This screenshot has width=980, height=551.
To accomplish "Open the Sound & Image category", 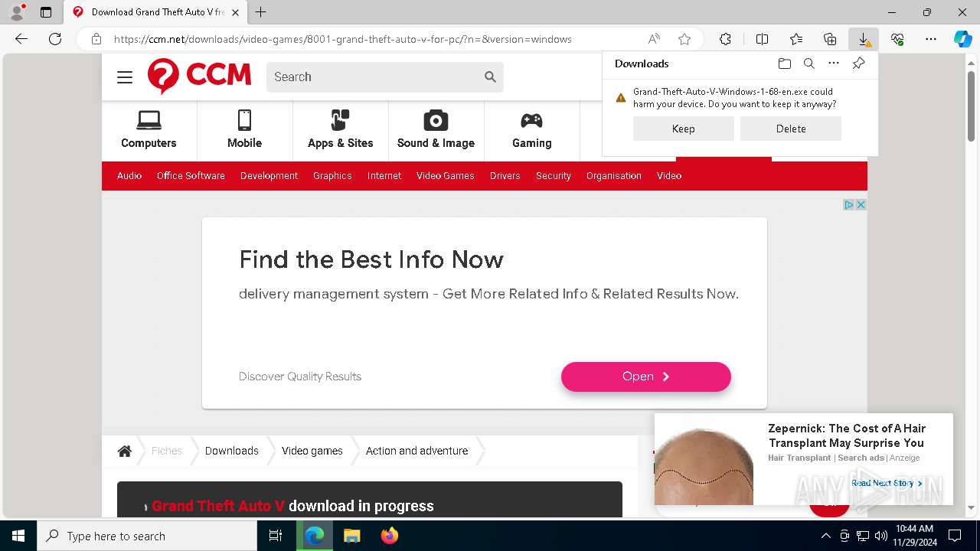I will tap(436, 129).
